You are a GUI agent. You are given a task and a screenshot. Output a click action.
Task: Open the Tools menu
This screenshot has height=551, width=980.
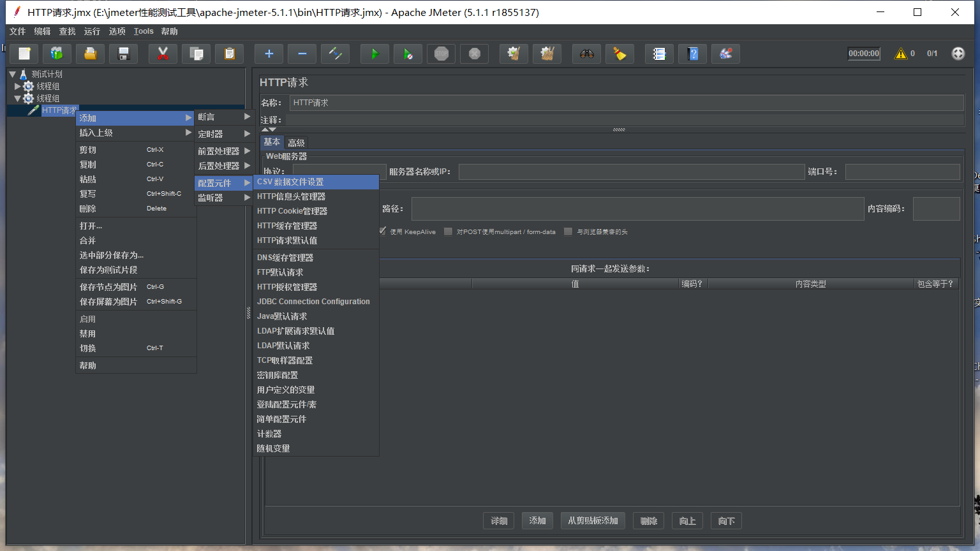pyautogui.click(x=144, y=31)
